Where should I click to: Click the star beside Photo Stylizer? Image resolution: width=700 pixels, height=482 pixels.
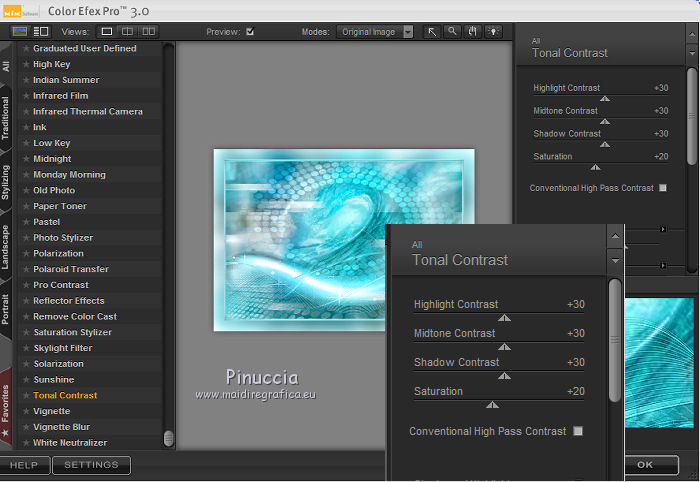(26, 237)
